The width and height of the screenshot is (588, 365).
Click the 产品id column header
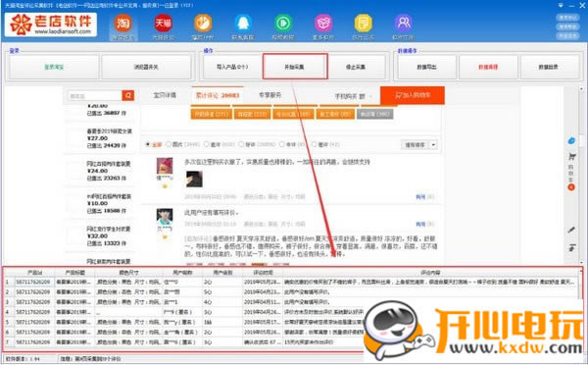point(34,272)
